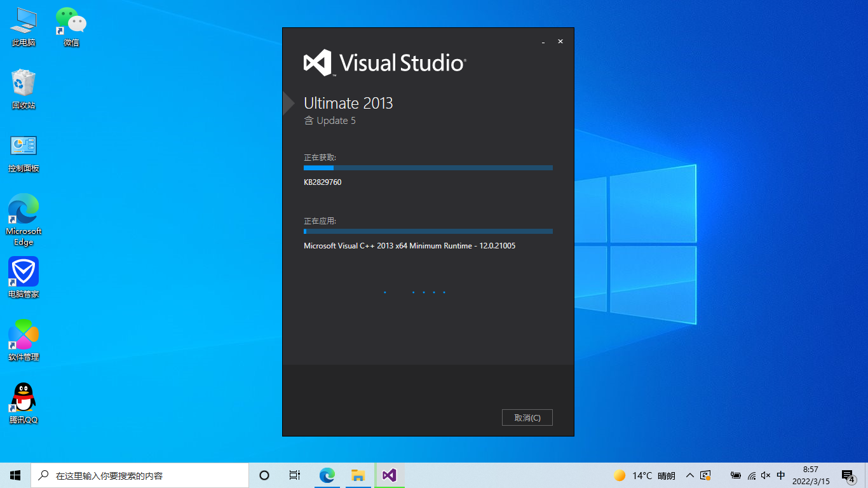Click the taskbar search box
Screen dimensions: 868x488
pyautogui.click(x=140, y=475)
